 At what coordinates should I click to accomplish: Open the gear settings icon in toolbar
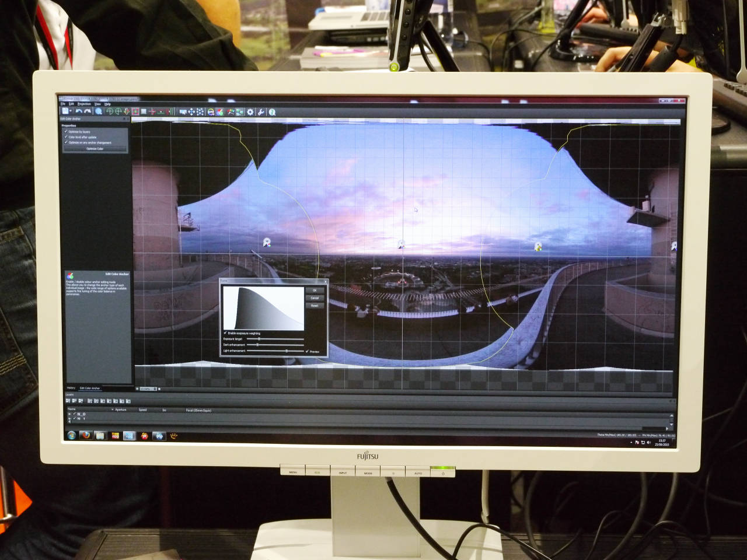(250, 111)
